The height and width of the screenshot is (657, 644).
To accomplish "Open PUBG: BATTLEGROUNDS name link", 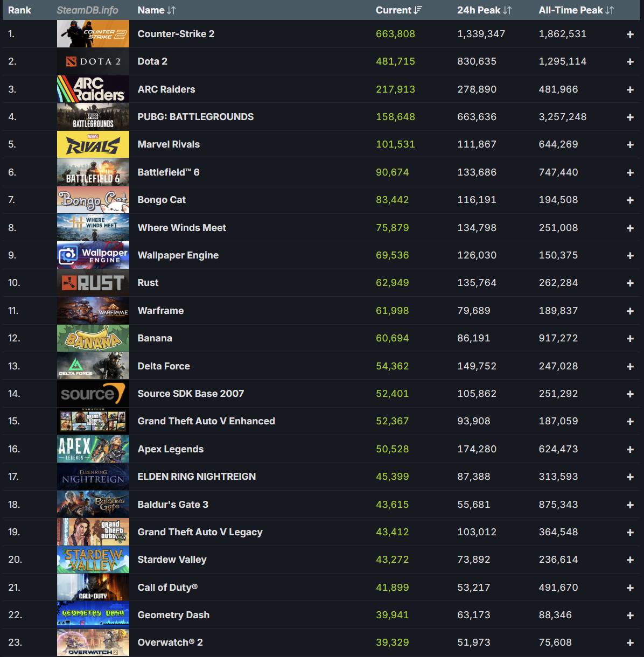I will pyautogui.click(x=195, y=117).
